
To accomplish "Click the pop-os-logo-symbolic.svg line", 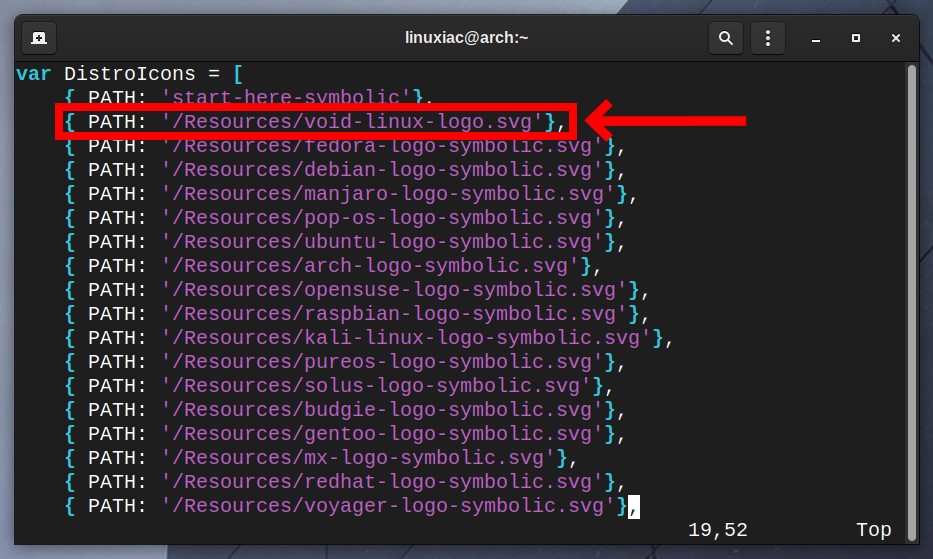I will tap(345, 218).
